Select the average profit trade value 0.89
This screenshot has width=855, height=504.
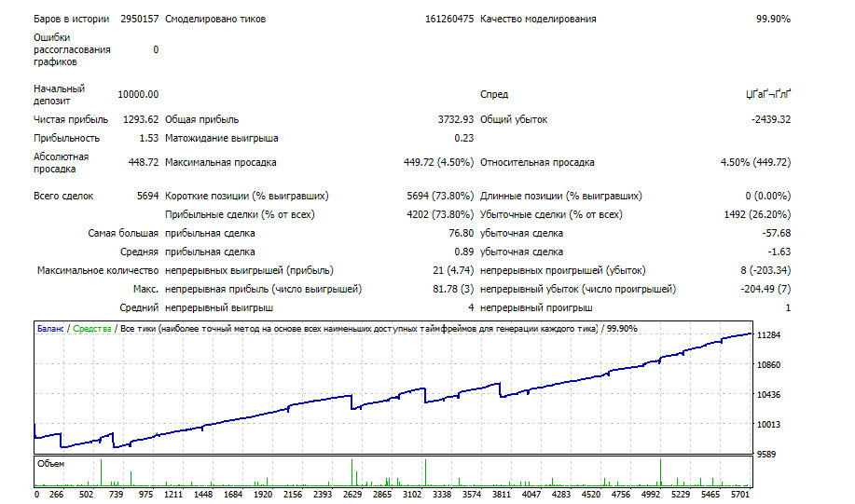coord(464,252)
